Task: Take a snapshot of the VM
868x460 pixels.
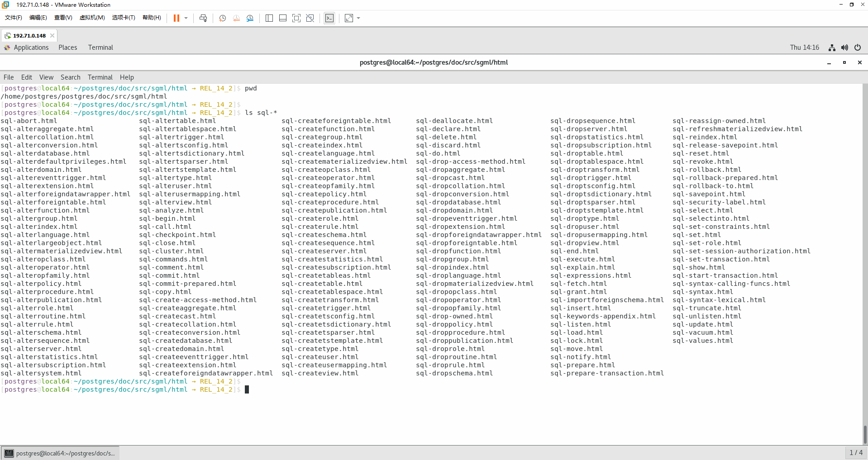Action: click(223, 18)
